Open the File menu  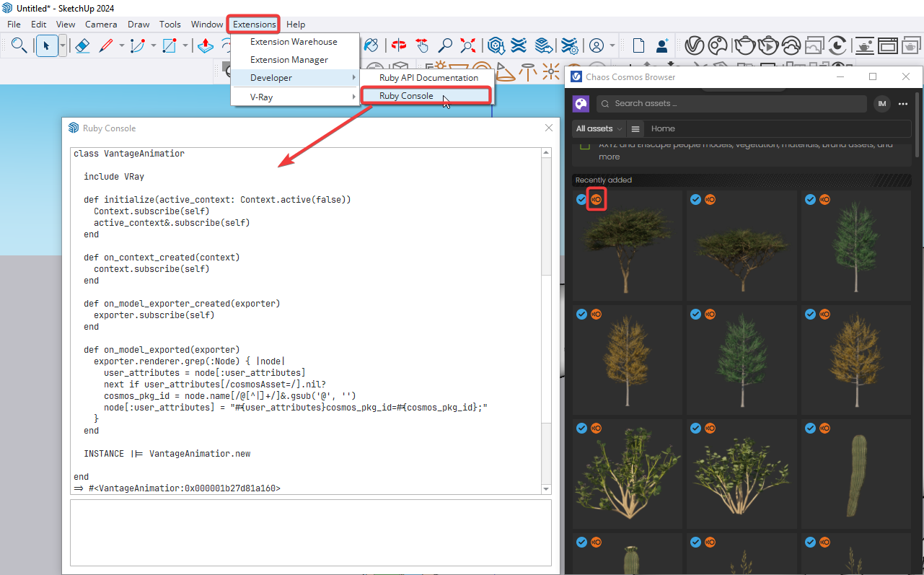click(x=14, y=24)
